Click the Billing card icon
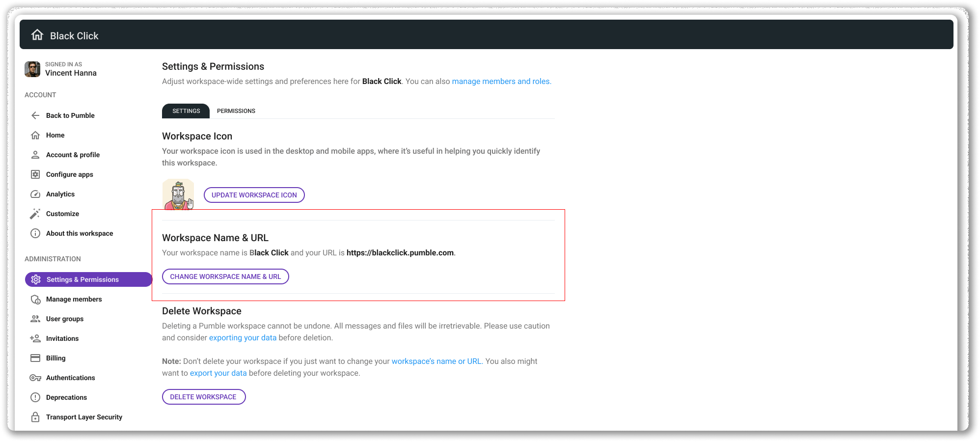Viewport: 980px width, 442px height. 35,358
